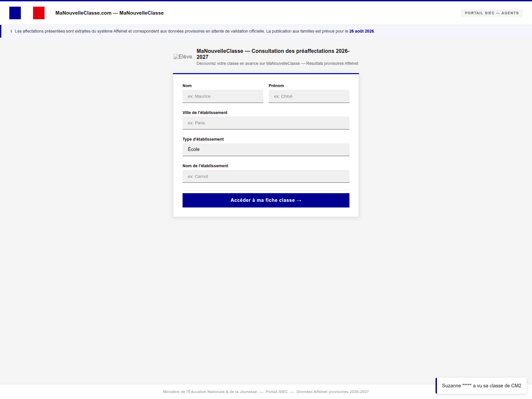Click Portail SIEC in the footer
532x399 pixels.
[277, 392]
